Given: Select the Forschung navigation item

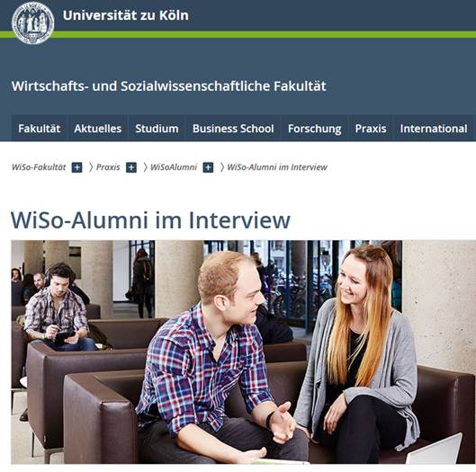Looking at the screenshot, I should pyautogui.click(x=315, y=129).
